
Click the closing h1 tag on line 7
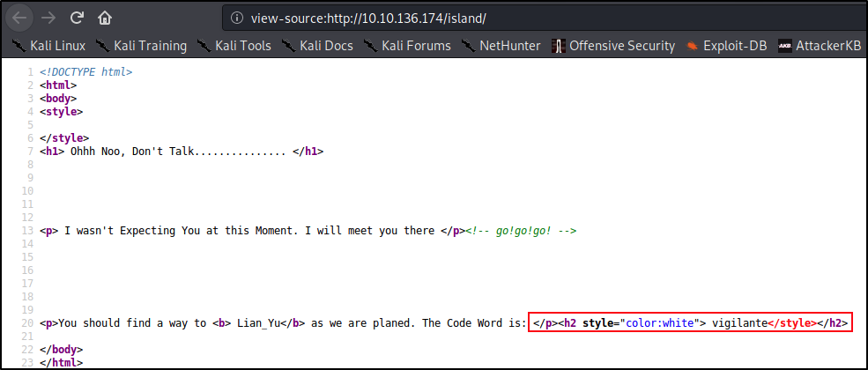coord(308,152)
